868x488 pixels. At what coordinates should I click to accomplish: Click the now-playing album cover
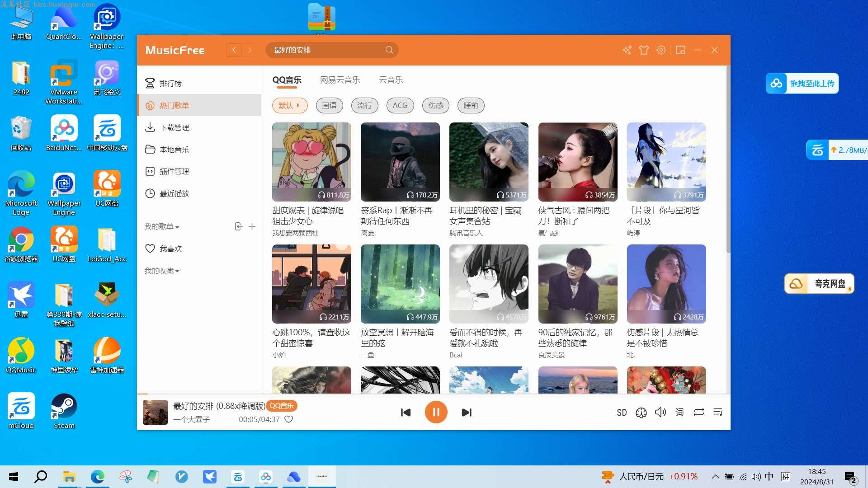[155, 412]
